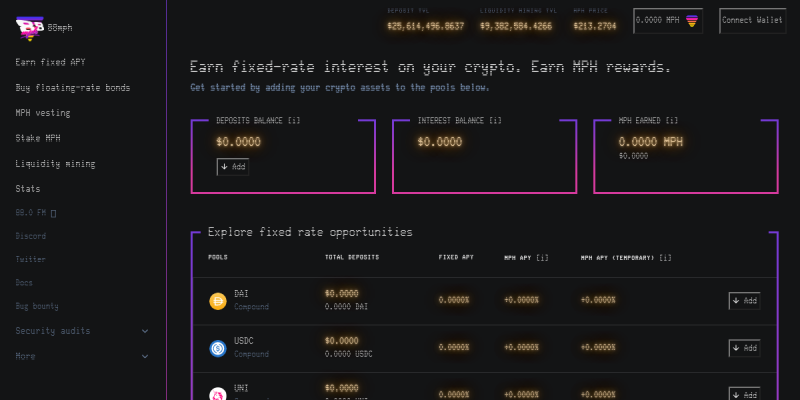The width and height of the screenshot is (800, 400).
Task: Expand the More menu
Action: click(x=145, y=355)
